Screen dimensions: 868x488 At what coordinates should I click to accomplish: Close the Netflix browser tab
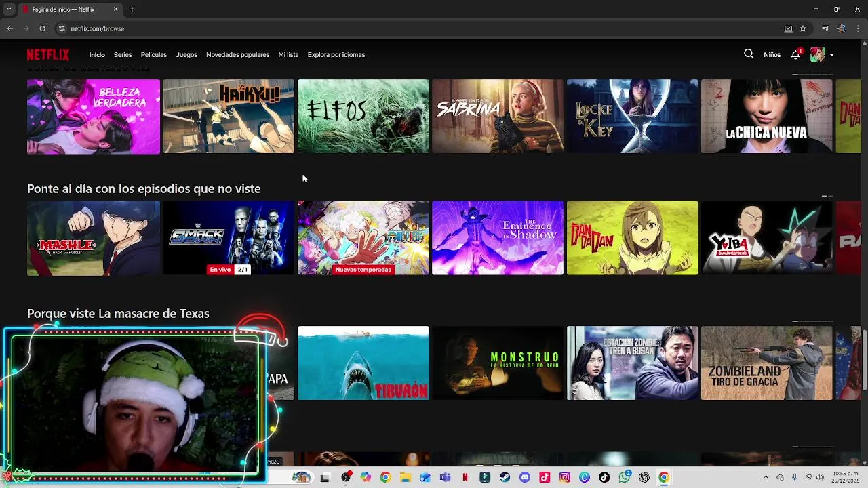click(x=115, y=9)
